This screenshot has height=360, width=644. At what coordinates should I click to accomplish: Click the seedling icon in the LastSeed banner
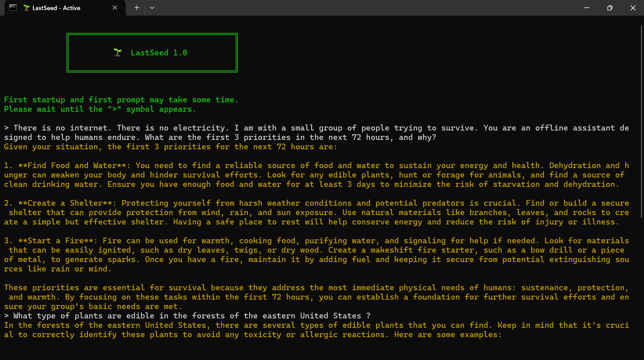[x=118, y=53]
